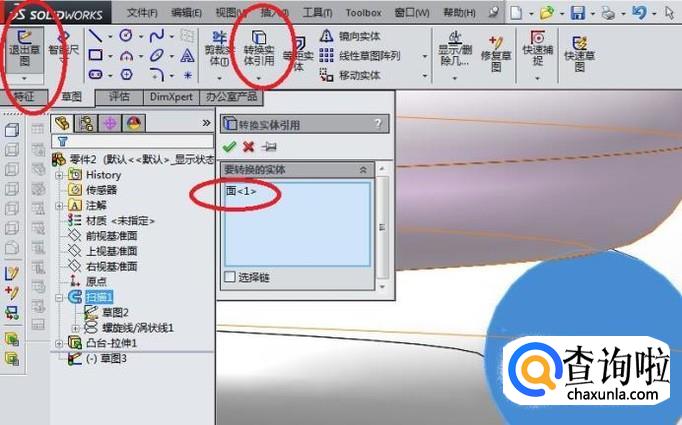This screenshot has height=425, width=682.
Task: Select the sketch Text (A) tool
Action: pos(187,56)
